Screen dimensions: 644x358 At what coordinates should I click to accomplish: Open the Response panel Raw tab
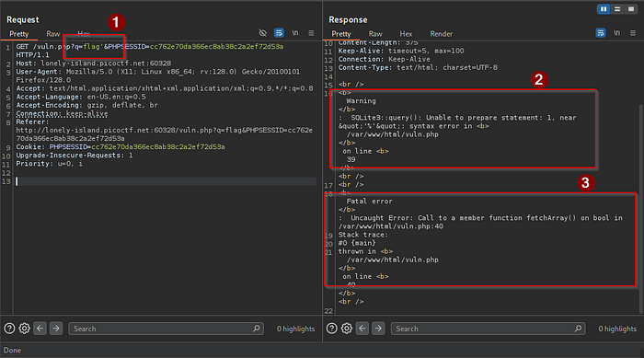click(x=375, y=34)
